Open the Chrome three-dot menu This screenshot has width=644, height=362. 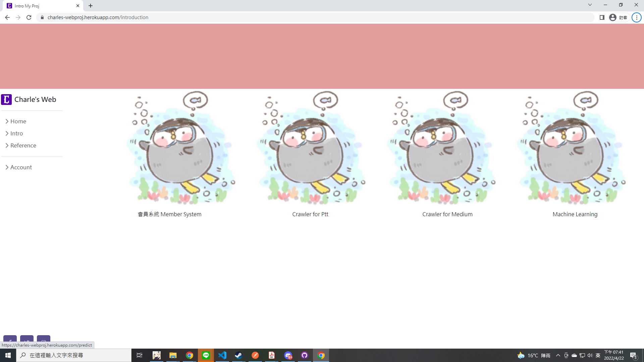coord(636,17)
